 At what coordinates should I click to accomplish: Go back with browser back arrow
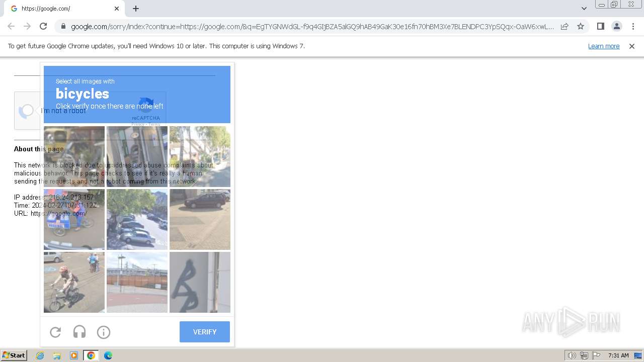pyautogui.click(x=11, y=26)
